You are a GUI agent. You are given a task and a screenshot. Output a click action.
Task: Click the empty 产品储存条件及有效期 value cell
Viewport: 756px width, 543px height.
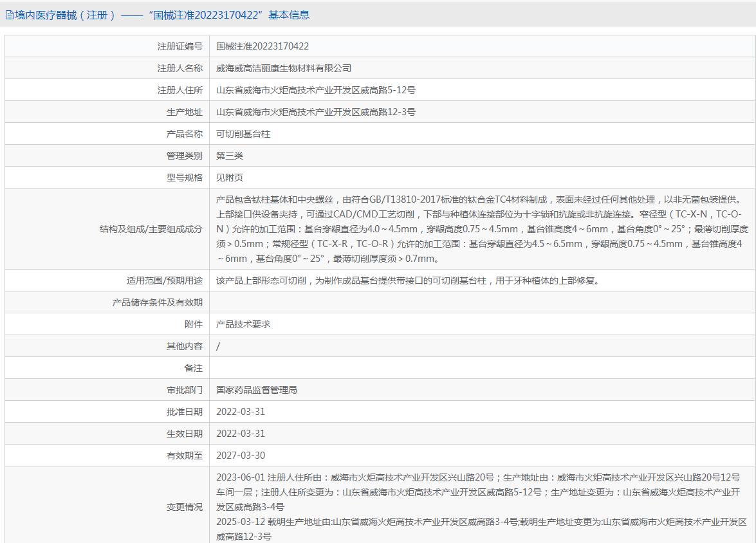[481, 302]
